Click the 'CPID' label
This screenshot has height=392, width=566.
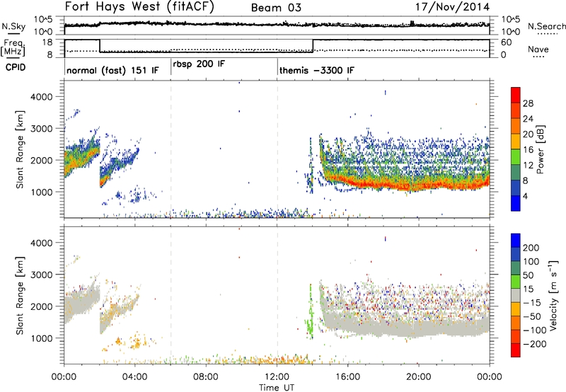[16, 67]
